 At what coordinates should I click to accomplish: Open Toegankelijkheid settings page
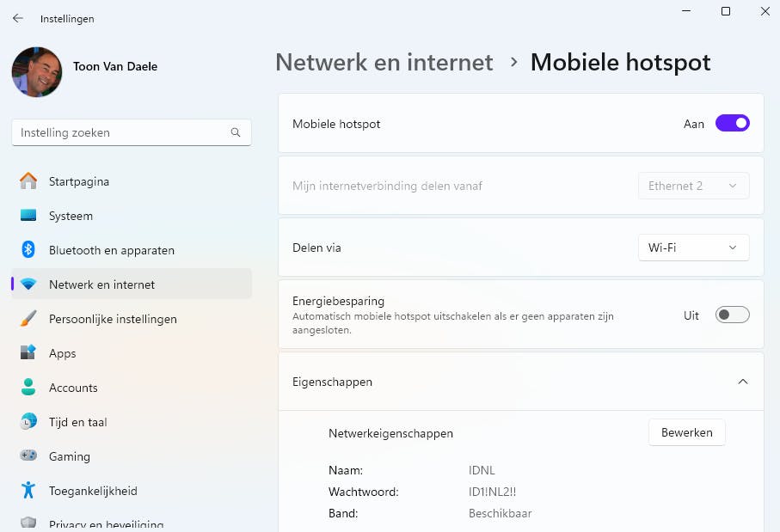coord(93,491)
